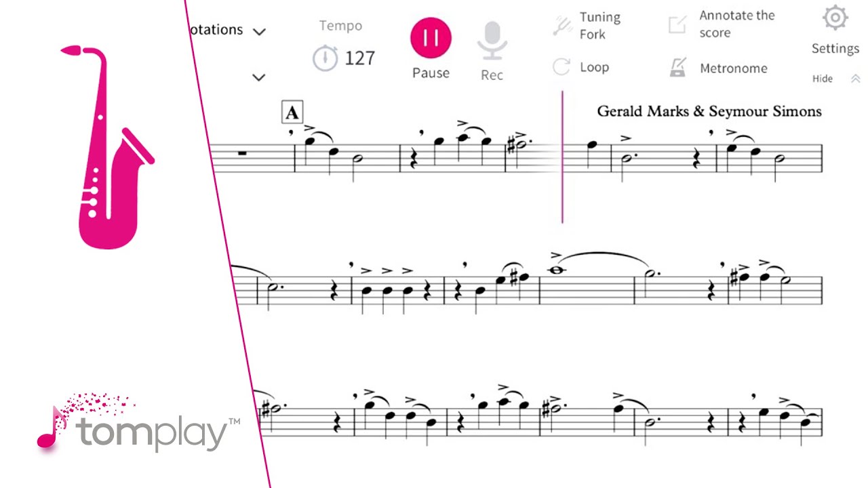
Task: Click the Metronome text label
Action: pos(734,68)
